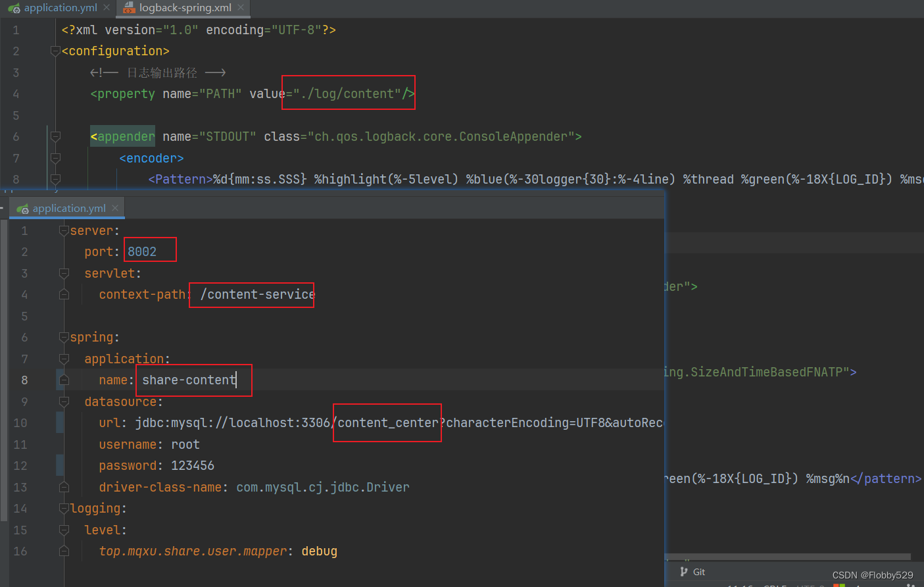This screenshot has width=924, height=587.
Task: Click the highlighted appender tag name
Action: click(x=126, y=137)
